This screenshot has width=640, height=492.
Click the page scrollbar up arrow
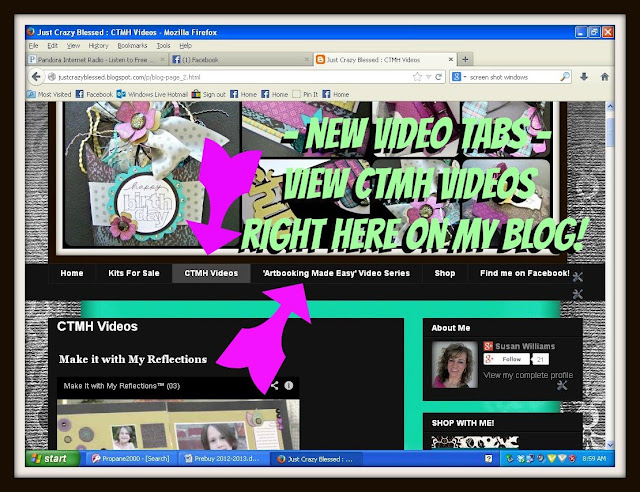[610, 107]
